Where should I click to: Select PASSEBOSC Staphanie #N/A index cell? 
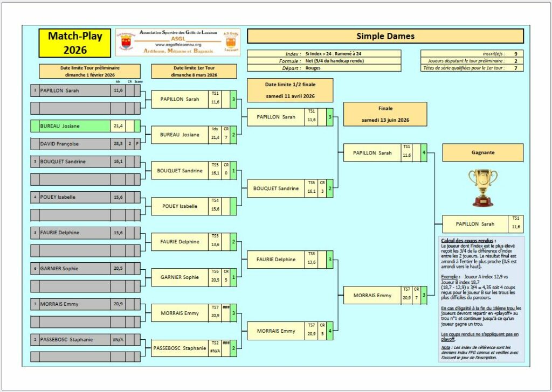pos(118,340)
